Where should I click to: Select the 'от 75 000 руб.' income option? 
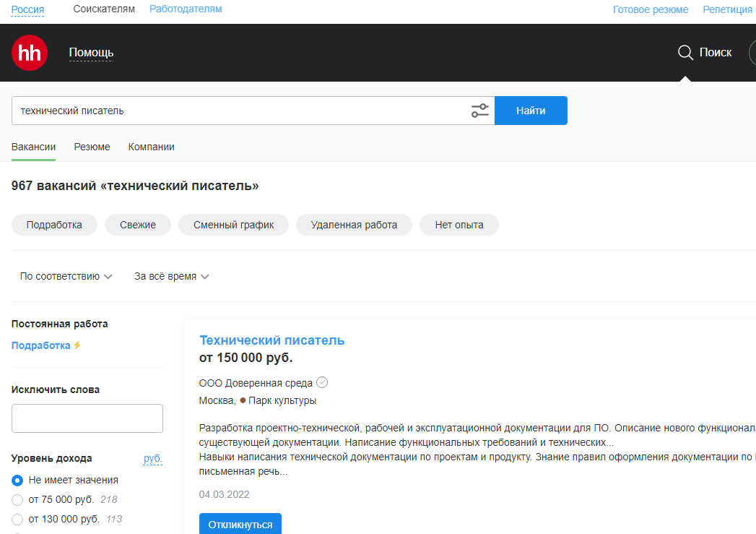[x=18, y=499]
